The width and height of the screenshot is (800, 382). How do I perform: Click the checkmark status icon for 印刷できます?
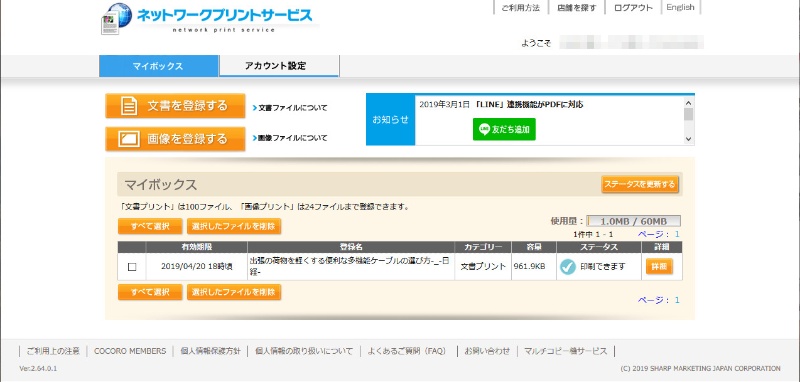(567, 267)
